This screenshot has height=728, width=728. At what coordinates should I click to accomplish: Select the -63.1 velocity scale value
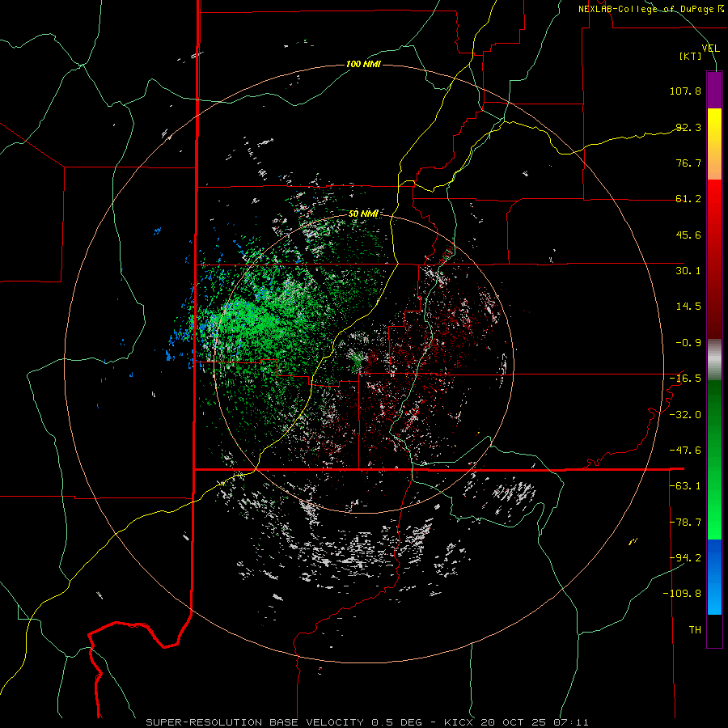pyautogui.click(x=685, y=486)
